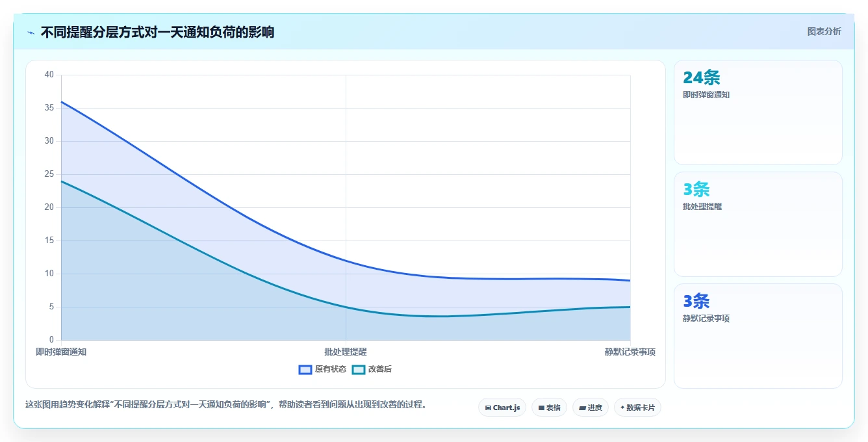Click the y-axis value 5
The image size is (868, 442).
pyautogui.click(x=51, y=307)
